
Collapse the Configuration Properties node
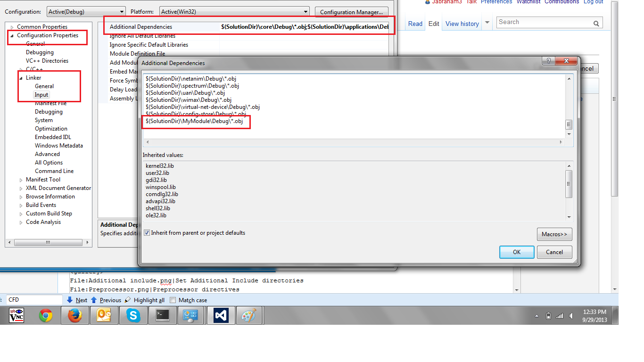pyautogui.click(x=12, y=35)
